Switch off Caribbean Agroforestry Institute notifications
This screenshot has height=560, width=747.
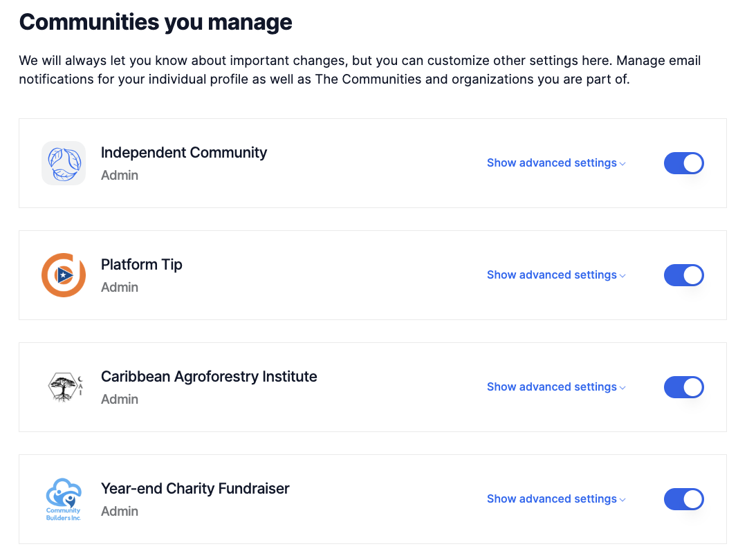tap(683, 387)
